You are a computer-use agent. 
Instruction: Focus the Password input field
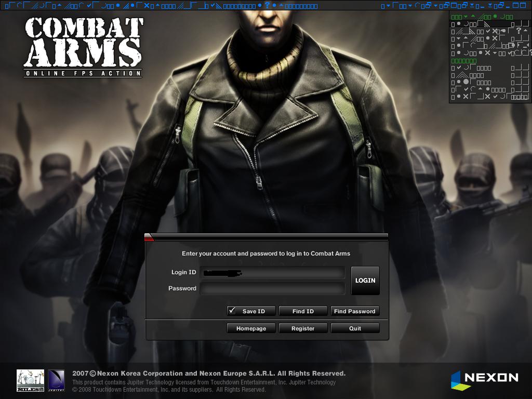pos(272,288)
